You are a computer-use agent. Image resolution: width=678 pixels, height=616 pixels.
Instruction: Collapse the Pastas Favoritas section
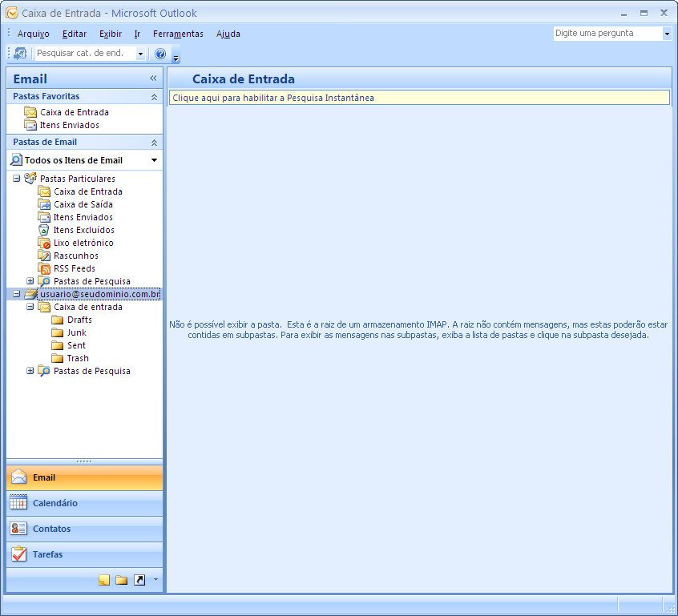[154, 97]
